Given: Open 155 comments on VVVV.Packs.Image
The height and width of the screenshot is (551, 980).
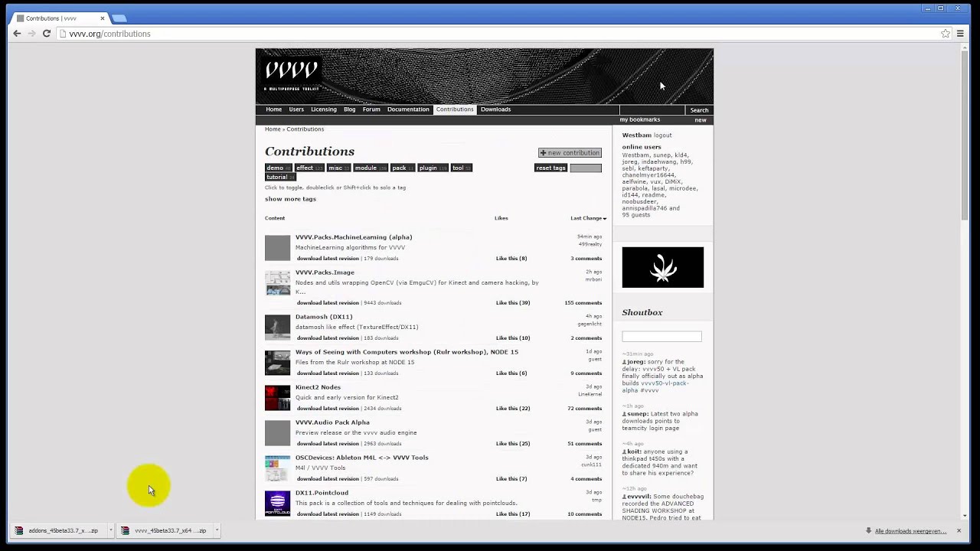Looking at the screenshot, I should [583, 303].
